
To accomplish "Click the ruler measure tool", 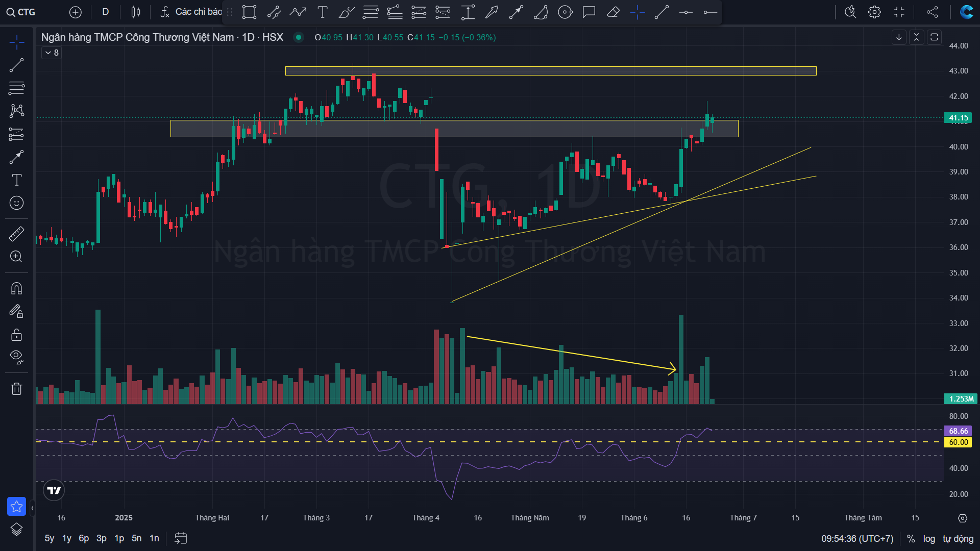I will tap(16, 234).
